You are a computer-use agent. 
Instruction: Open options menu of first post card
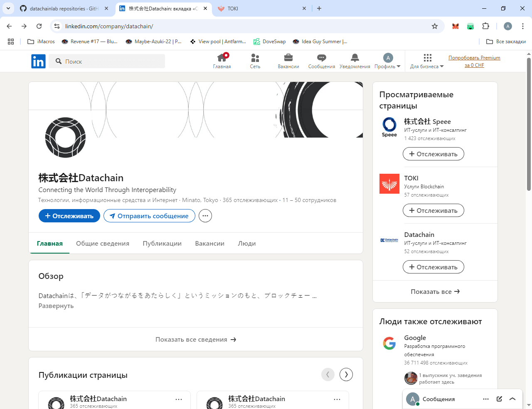tap(179, 399)
